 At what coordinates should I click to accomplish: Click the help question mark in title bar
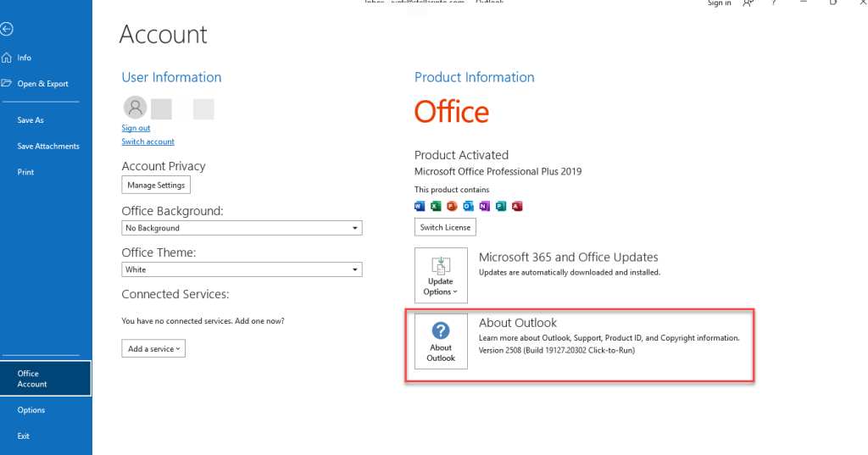click(774, 3)
